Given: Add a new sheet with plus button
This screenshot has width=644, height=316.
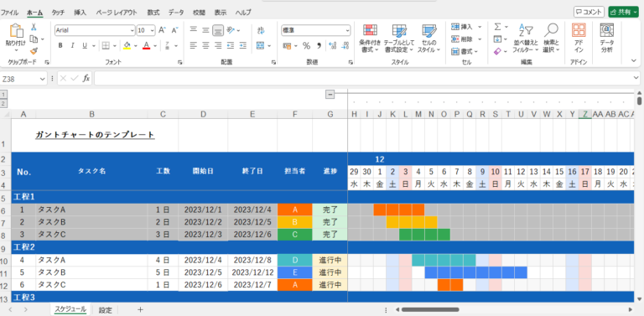Looking at the screenshot, I should click(140, 309).
